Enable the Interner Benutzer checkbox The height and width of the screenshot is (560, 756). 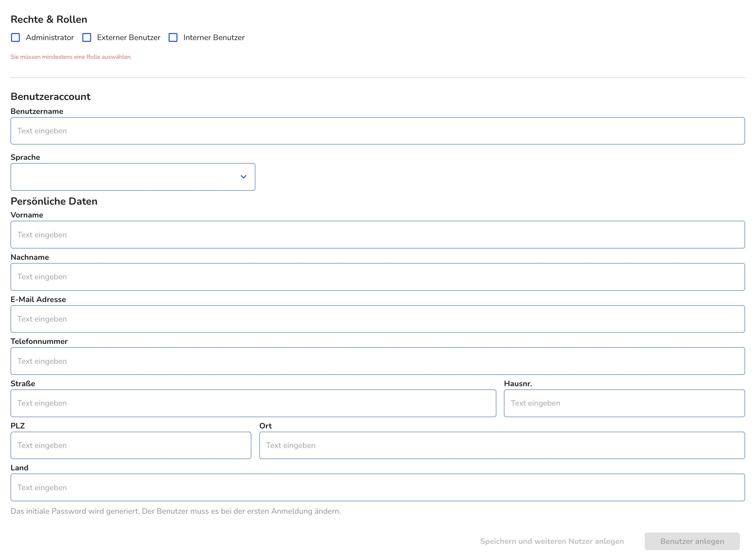tap(173, 37)
